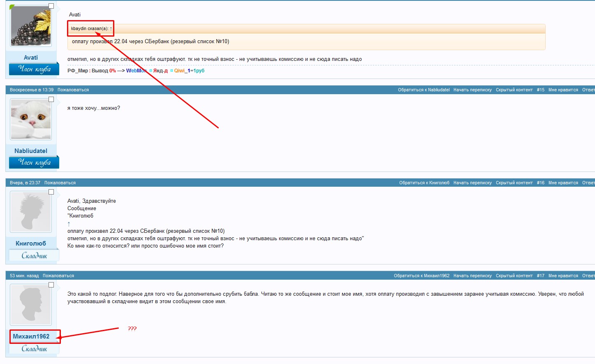Click Avati's 'Член клуба' badge

(34, 69)
